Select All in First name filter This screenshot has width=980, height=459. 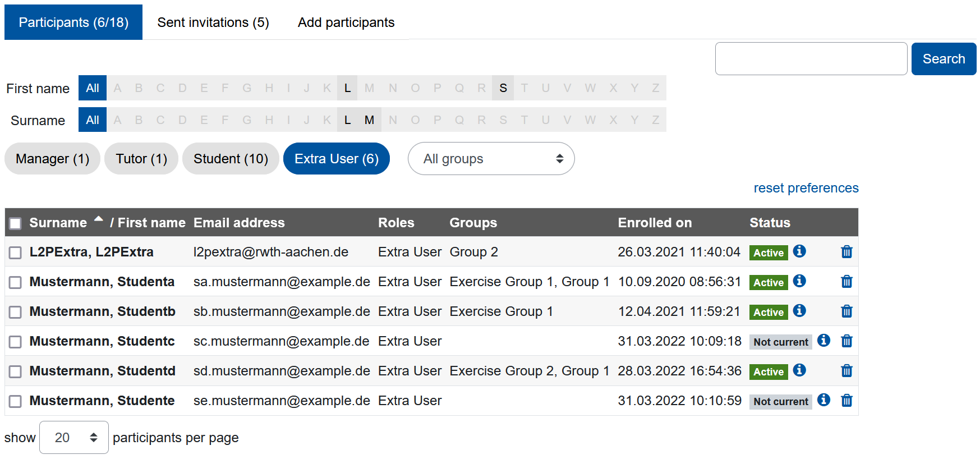tap(93, 88)
